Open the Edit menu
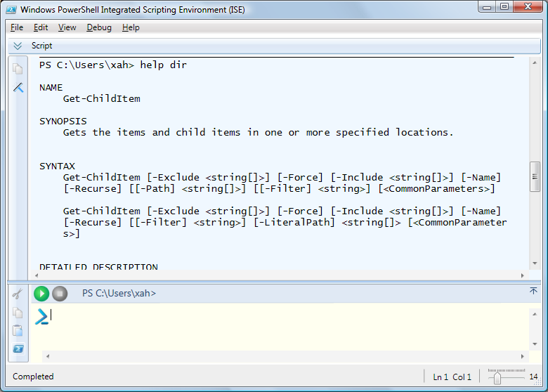The height and width of the screenshot is (392, 548). coord(41,27)
